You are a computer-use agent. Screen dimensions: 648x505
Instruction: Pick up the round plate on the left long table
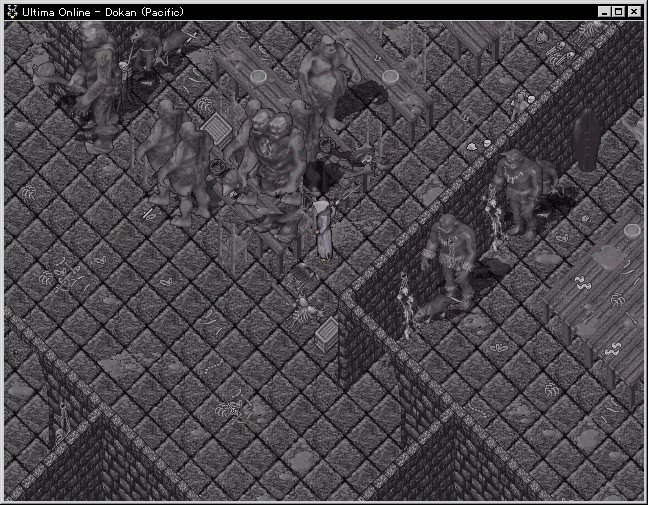(x=258, y=77)
